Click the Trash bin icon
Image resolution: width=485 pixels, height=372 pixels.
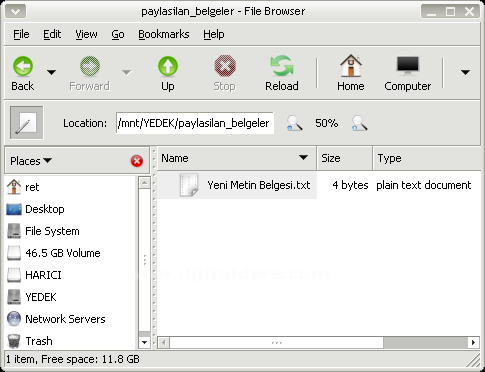pyautogui.click(x=14, y=341)
